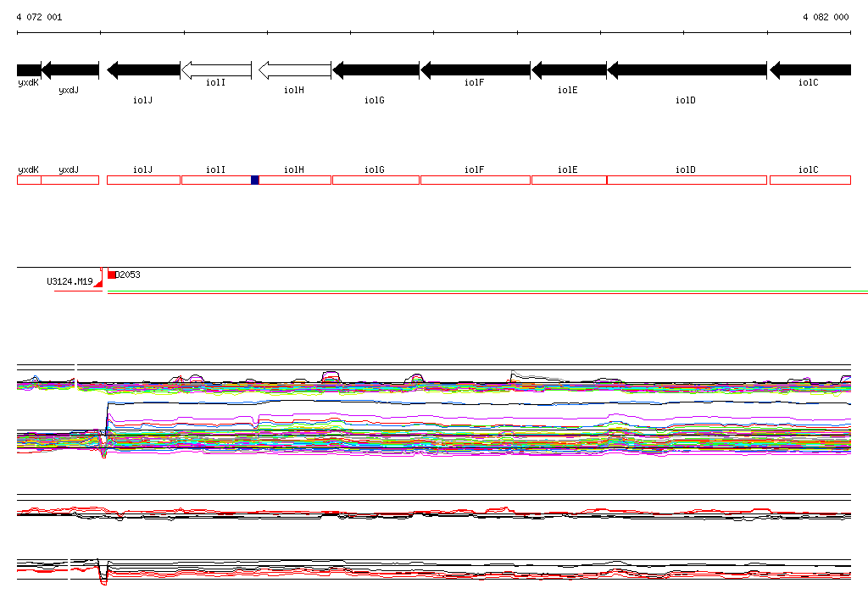The image size is (868, 605).
Task: Click the red-outlined iolJ box
Action: pos(143,180)
